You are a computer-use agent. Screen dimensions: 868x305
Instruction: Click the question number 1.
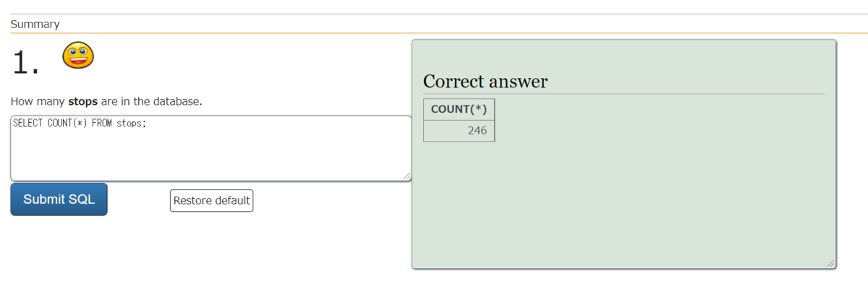[x=26, y=64]
